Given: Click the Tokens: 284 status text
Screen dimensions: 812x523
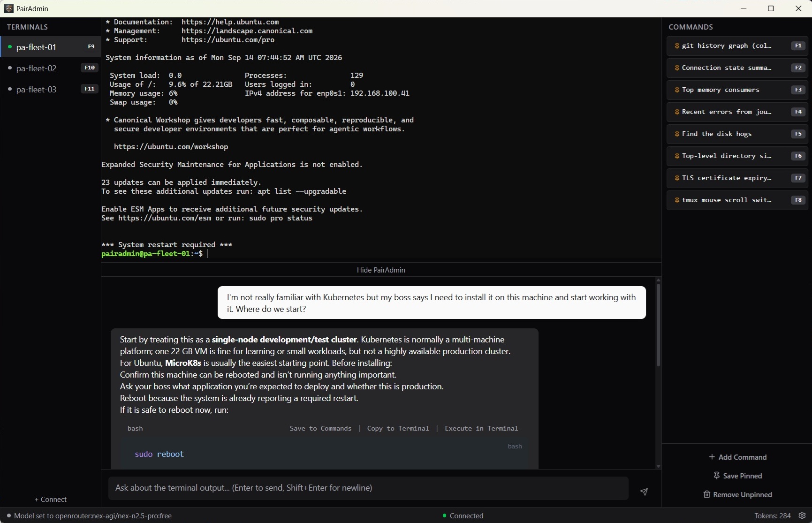Looking at the screenshot, I should coord(772,515).
